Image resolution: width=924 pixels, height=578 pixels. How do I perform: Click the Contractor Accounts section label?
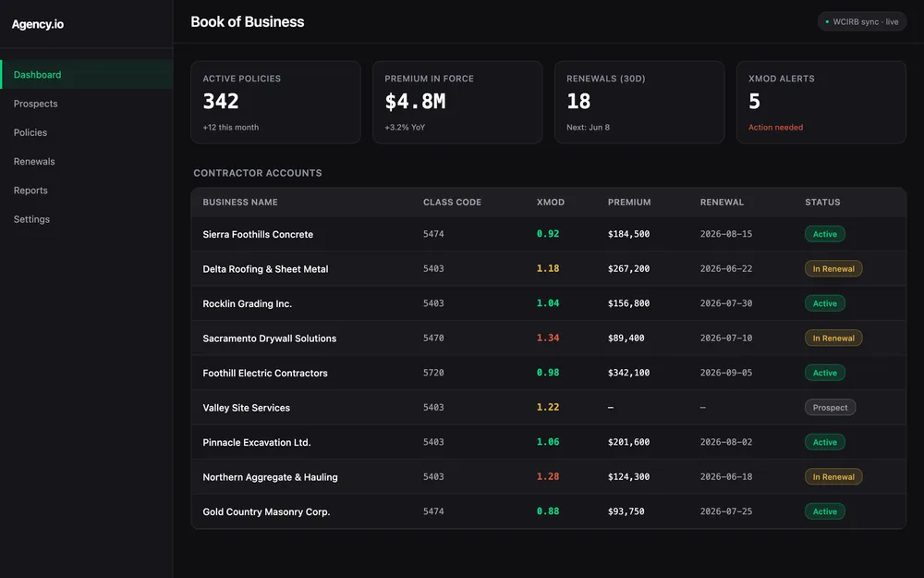tap(258, 173)
